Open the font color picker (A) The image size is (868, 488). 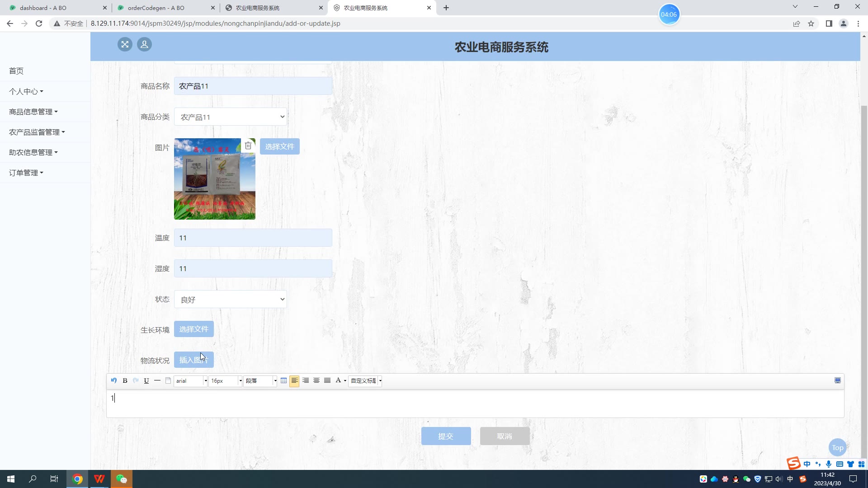pyautogui.click(x=338, y=380)
